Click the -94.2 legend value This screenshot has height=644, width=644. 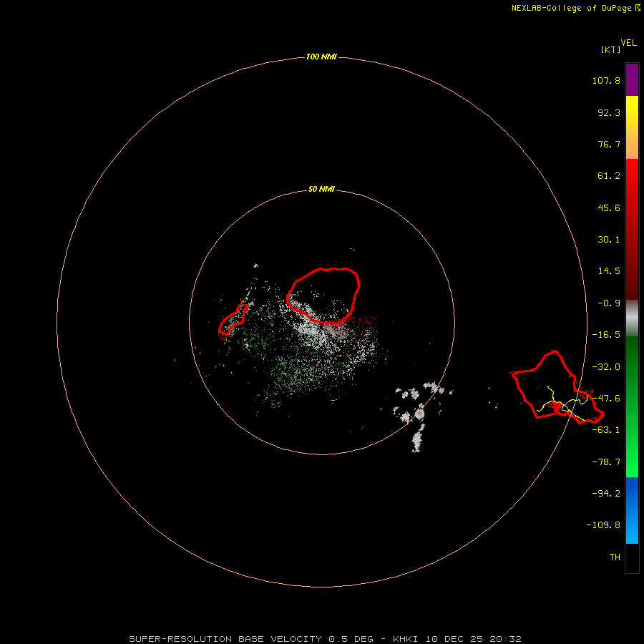pos(606,493)
